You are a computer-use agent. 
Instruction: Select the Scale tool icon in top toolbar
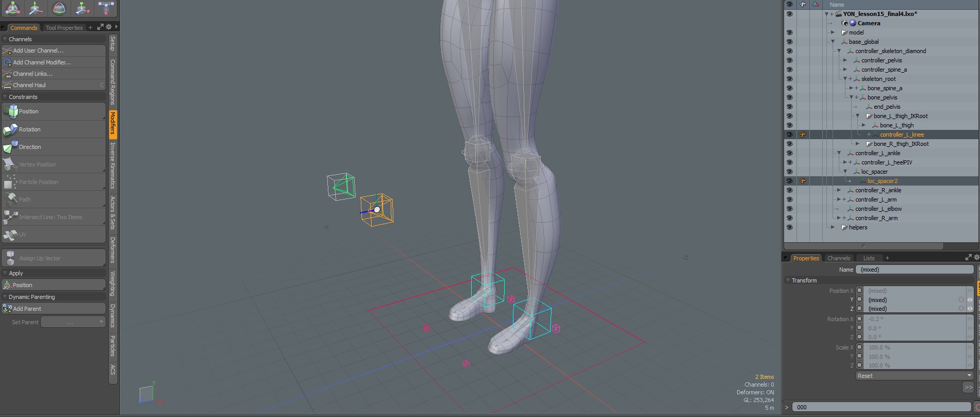[82, 8]
